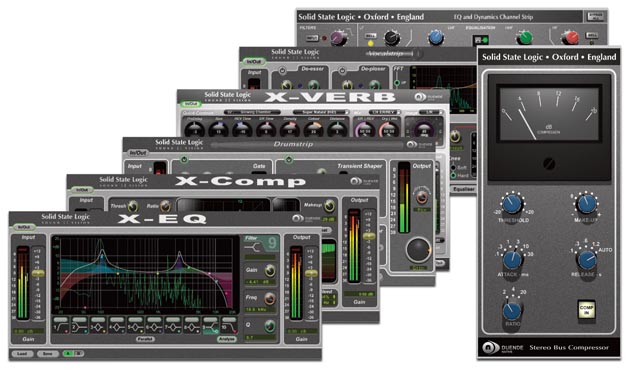Click the Load button in X-EQ
This screenshot has height=372, width=630.
point(22,354)
